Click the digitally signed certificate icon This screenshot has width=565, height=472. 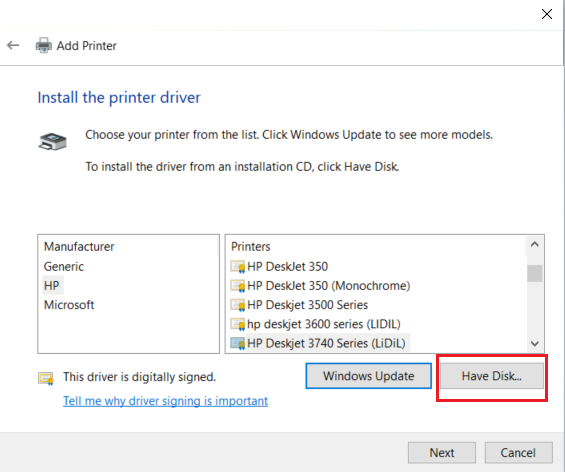click(x=46, y=378)
